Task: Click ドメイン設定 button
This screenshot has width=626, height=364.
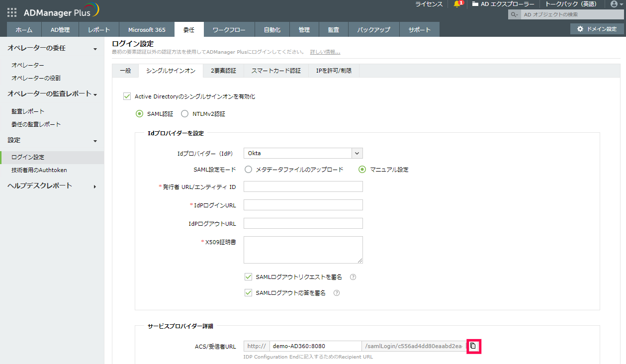Action: pos(597,29)
